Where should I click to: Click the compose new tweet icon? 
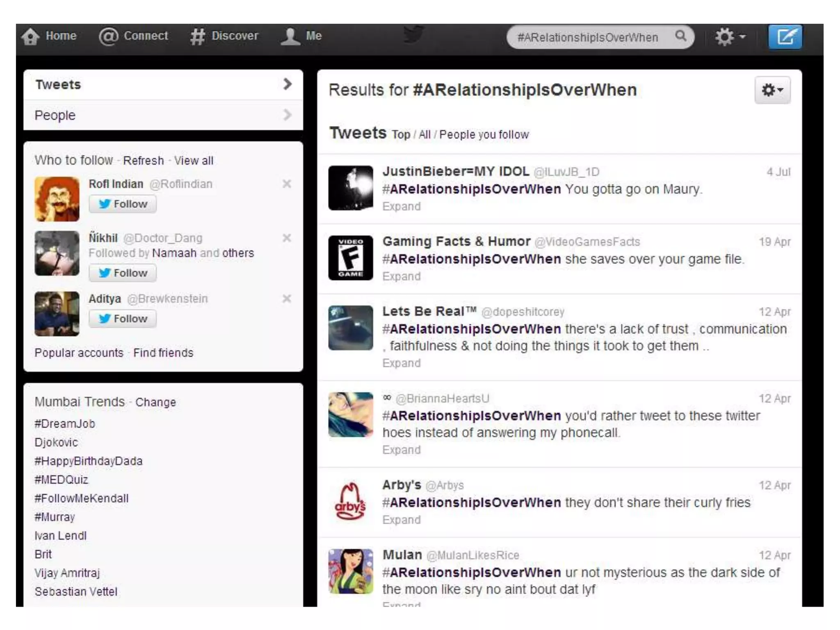785,37
